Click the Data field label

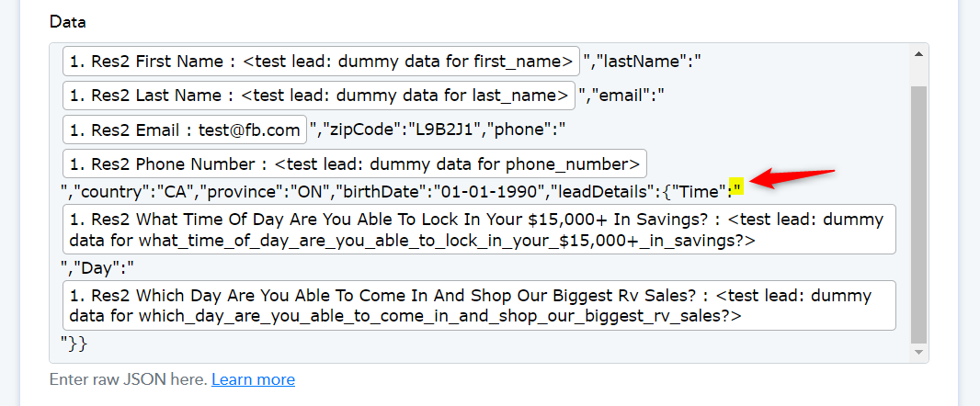pos(67,22)
